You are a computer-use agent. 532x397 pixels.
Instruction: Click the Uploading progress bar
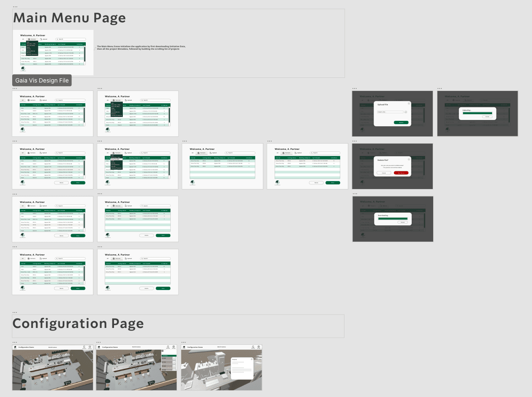(x=477, y=113)
